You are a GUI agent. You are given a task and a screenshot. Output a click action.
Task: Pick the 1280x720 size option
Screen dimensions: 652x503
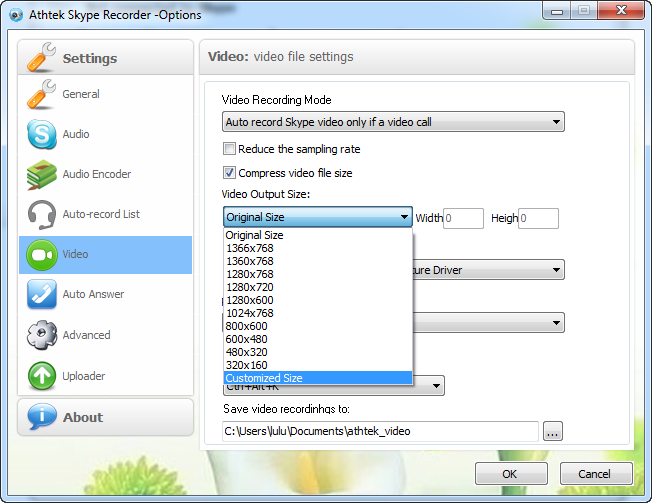(318, 287)
